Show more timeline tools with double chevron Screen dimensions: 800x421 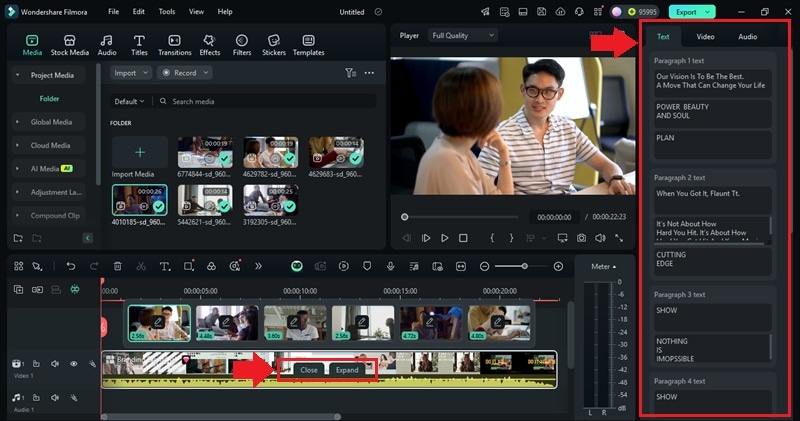coord(258,266)
